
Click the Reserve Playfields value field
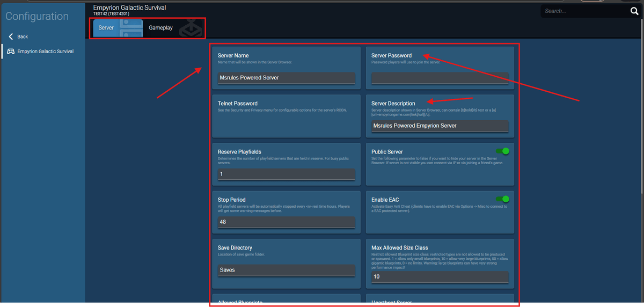(286, 174)
